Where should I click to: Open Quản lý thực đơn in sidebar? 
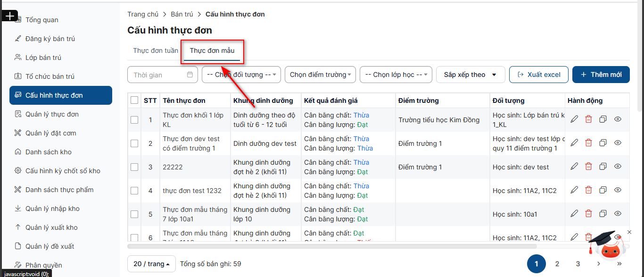click(52, 114)
